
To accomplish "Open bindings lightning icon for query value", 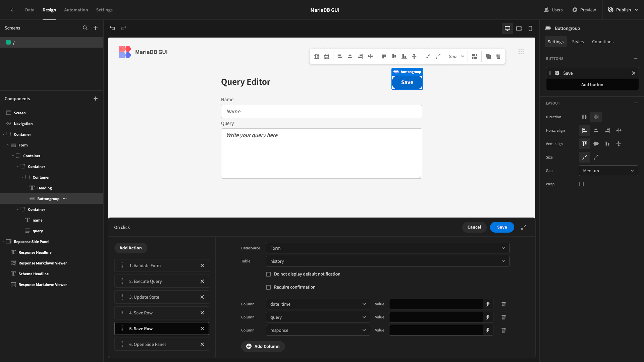I will tap(488, 317).
